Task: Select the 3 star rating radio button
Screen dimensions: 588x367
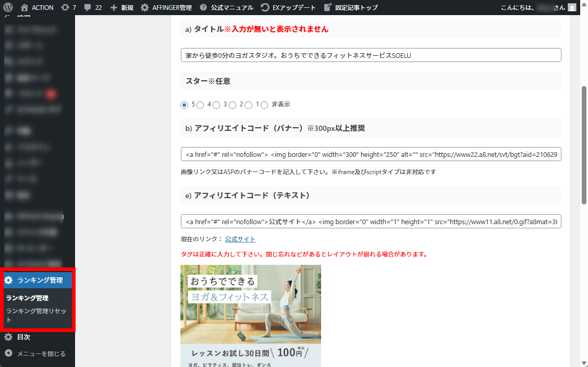Action: (x=216, y=105)
